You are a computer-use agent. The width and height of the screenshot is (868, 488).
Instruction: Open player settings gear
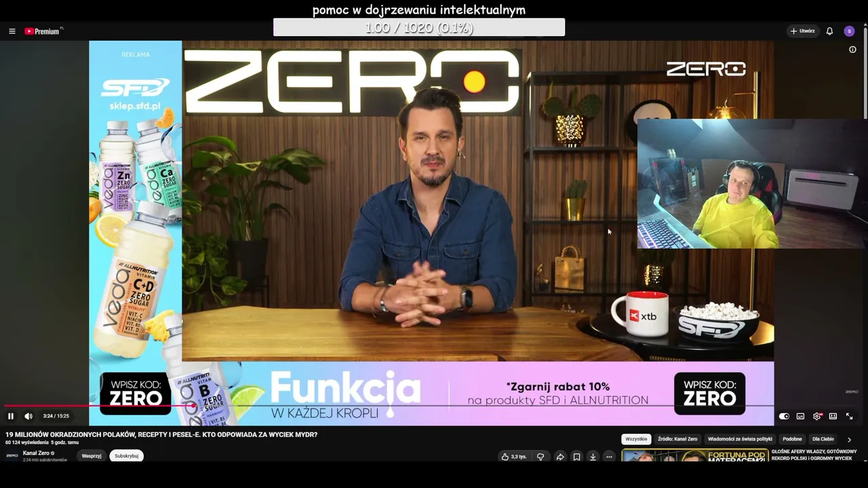(817, 416)
